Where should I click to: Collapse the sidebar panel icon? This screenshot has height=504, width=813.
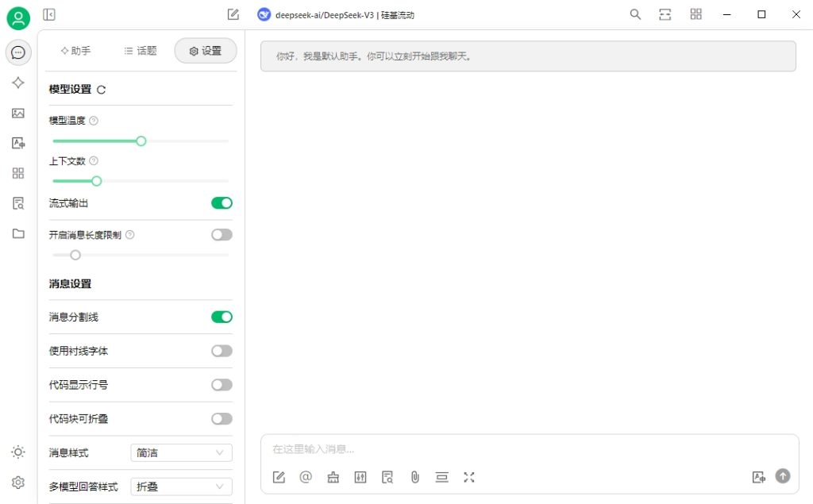[49, 14]
